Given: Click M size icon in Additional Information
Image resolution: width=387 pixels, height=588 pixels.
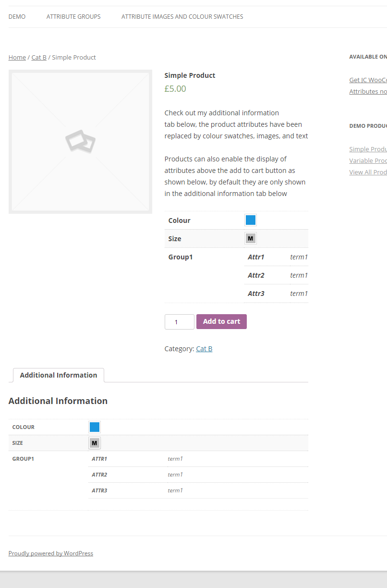Looking at the screenshot, I should tap(95, 443).
